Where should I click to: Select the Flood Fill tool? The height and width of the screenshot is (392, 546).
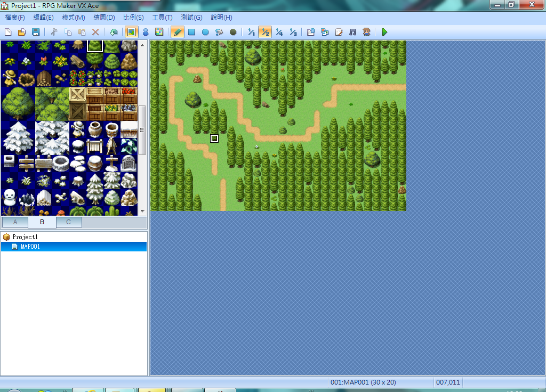(219, 32)
